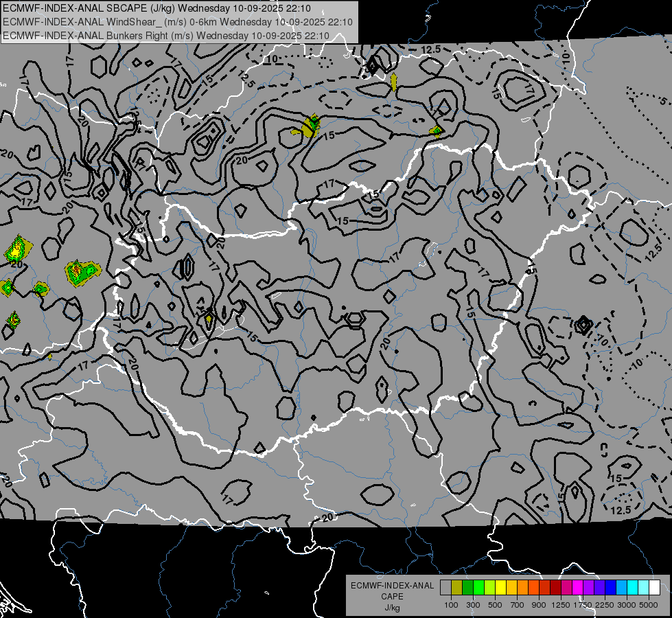Select the dark red maroon legend swatch

pos(555,588)
